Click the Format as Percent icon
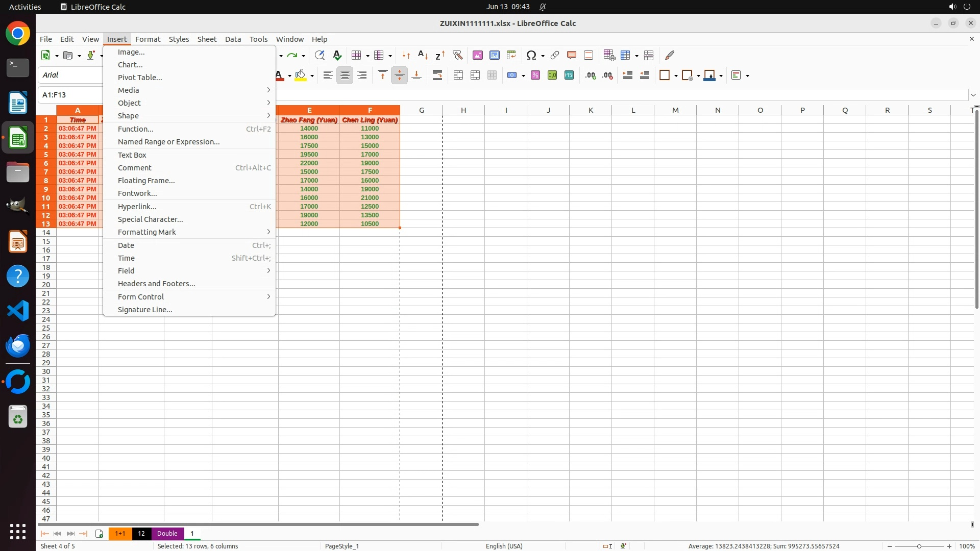The height and width of the screenshot is (551, 980). click(535, 76)
